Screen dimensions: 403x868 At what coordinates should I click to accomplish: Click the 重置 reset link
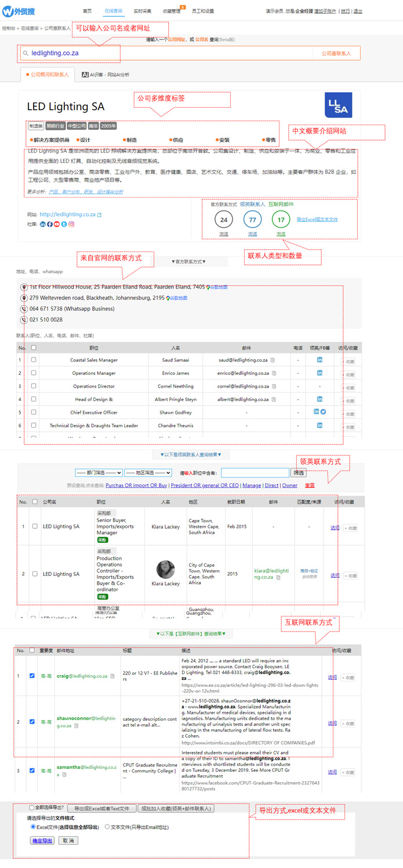click(310, 486)
